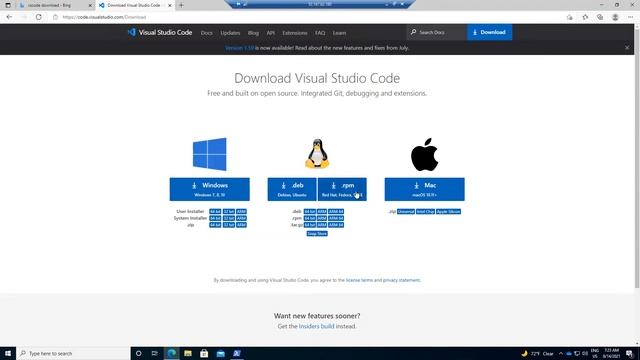Download Linux .rpm 64 bit

coord(310,218)
